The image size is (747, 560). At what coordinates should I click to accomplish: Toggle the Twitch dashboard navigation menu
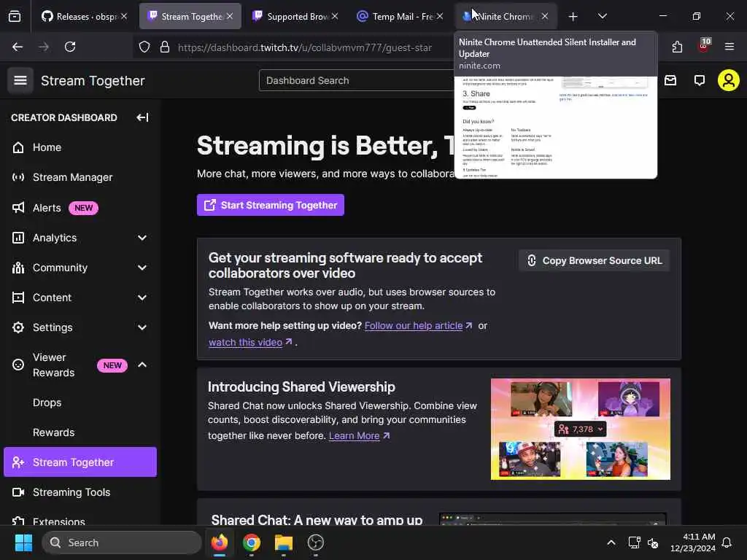click(x=20, y=80)
